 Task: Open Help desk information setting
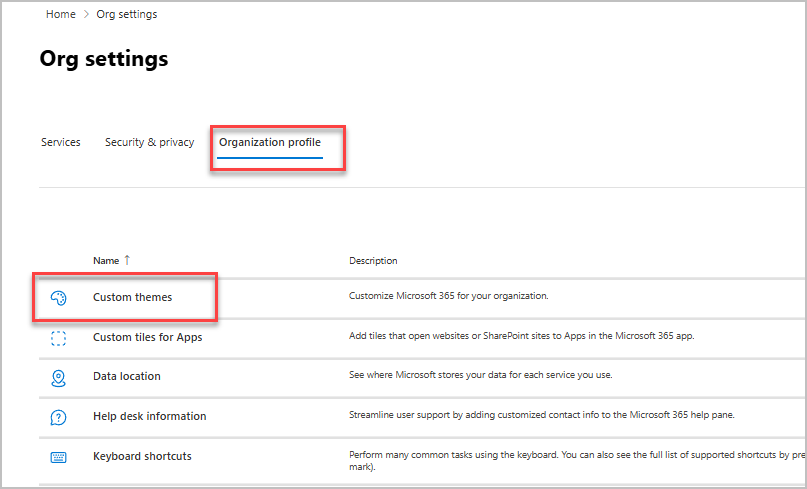pos(149,417)
